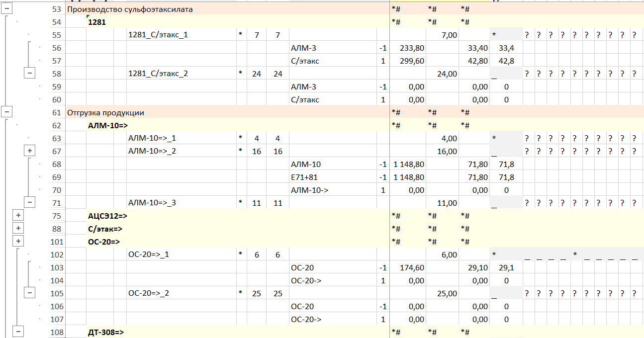Collapse outline group at row 53

6,9
